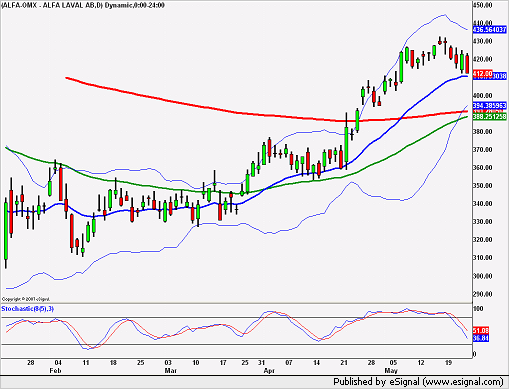509x389 pixels.
Task: Click the 05 date label above May
Action: click(x=393, y=362)
